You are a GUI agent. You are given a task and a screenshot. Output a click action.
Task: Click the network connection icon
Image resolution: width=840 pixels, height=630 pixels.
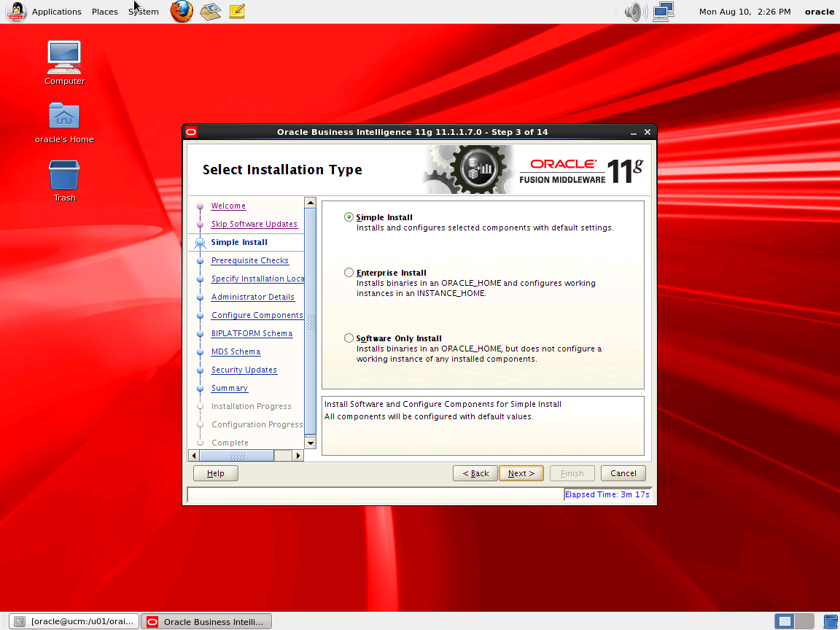[x=664, y=11]
